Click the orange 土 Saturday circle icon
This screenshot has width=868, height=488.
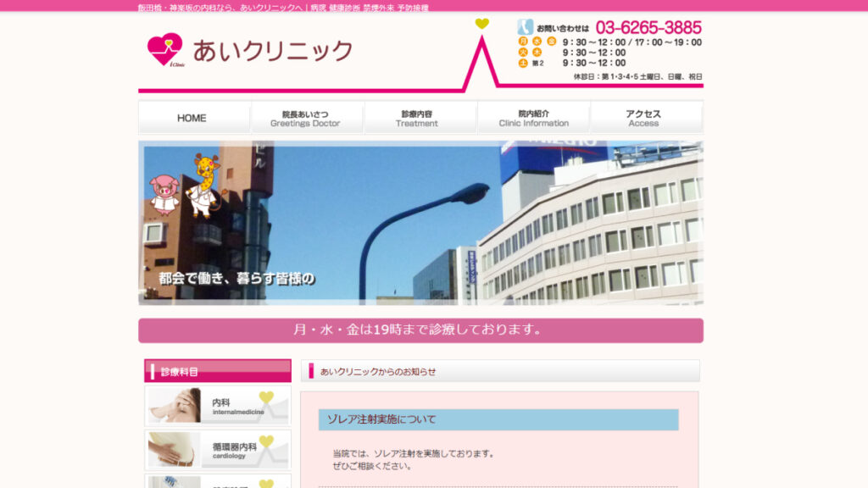[524, 63]
